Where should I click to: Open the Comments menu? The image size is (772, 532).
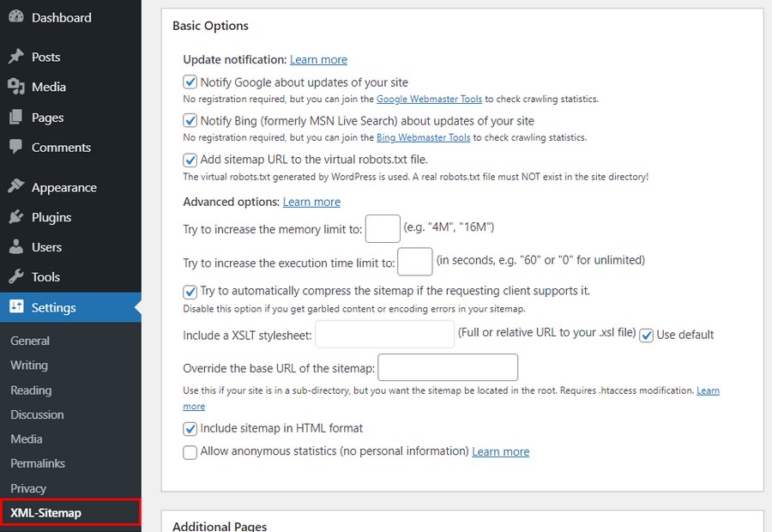pos(61,148)
